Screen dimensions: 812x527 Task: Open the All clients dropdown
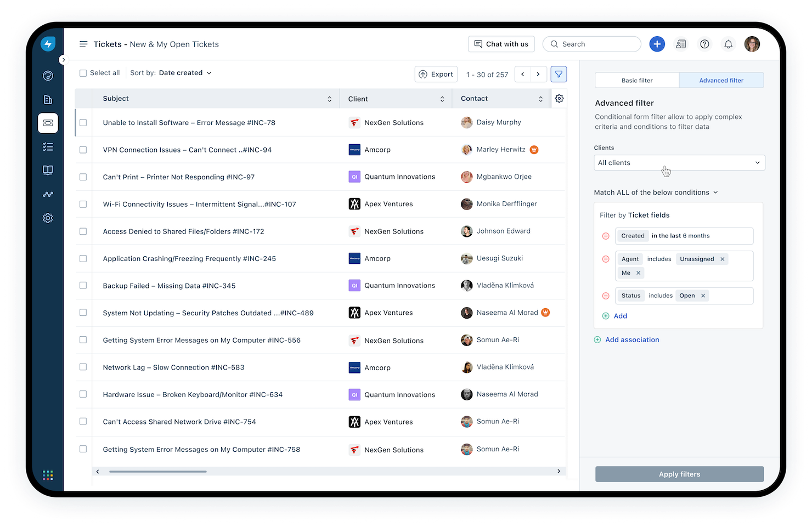[679, 162]
